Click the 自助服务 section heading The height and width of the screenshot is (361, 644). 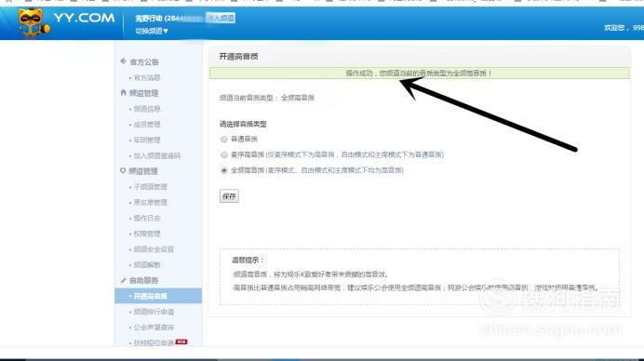143,280
